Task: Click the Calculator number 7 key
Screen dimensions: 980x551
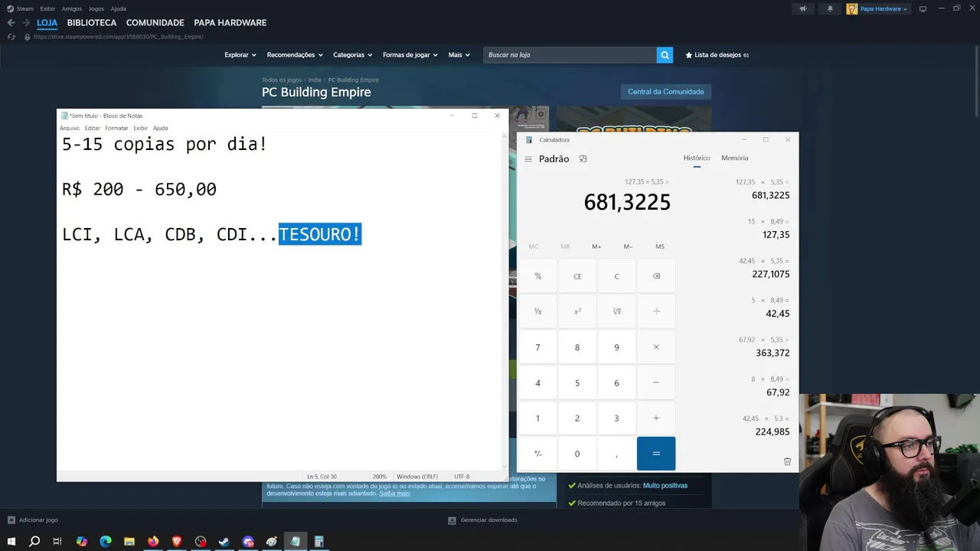Action: 538,347
